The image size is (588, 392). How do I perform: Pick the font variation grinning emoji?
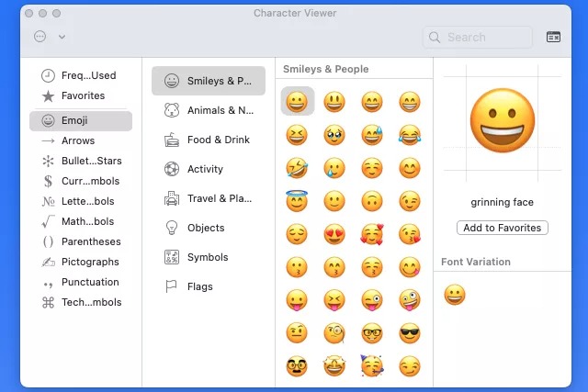(455, 295)
